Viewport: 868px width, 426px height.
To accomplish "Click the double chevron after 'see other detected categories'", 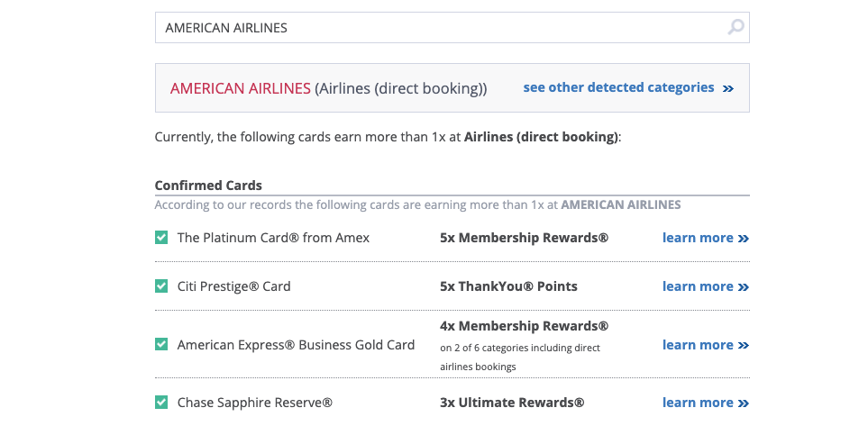I will (x=728, y=88).
